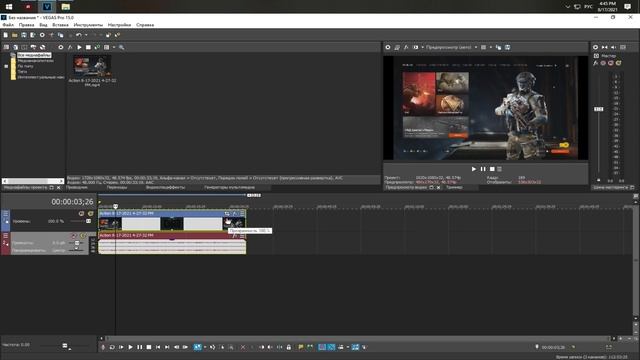
Task: Select the Normal Edit tool in bottom toolbar
Action: (x=198, y=347)
